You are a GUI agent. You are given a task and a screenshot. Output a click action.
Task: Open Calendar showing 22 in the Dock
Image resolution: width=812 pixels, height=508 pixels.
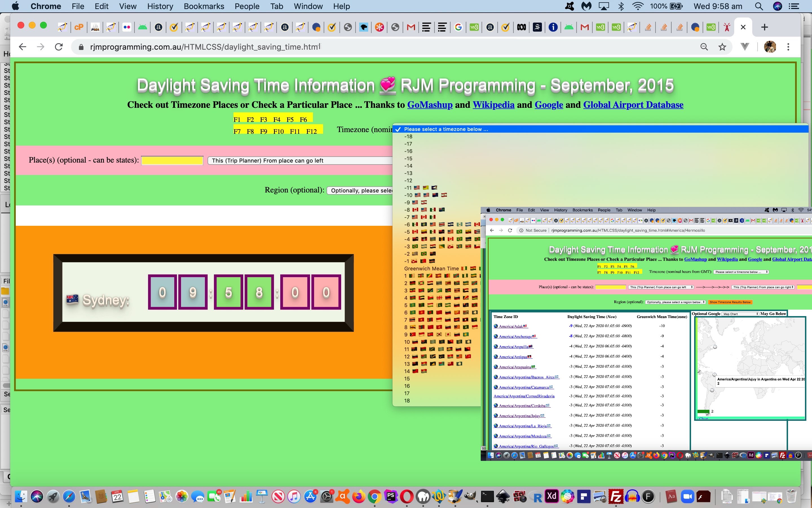click(x=117, y=496)
